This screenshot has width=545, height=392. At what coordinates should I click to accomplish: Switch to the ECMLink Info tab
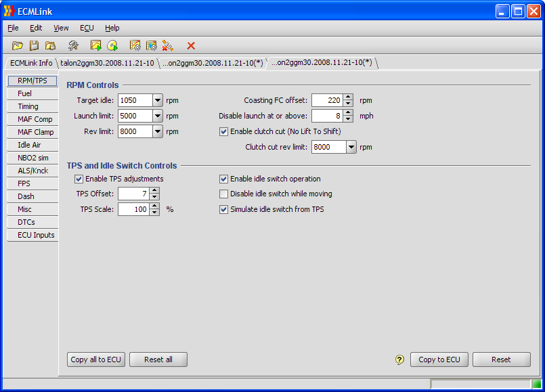pyautogui.click(x=31, y=63)
